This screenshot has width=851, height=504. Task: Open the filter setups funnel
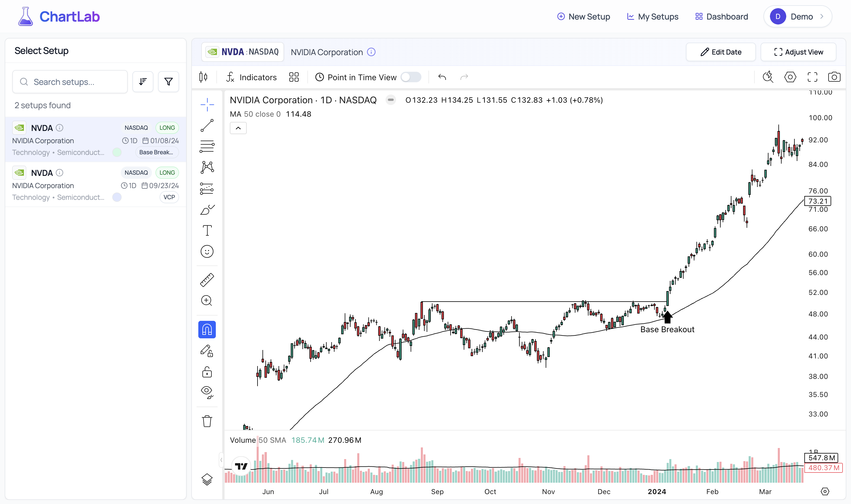pos(169,82)
